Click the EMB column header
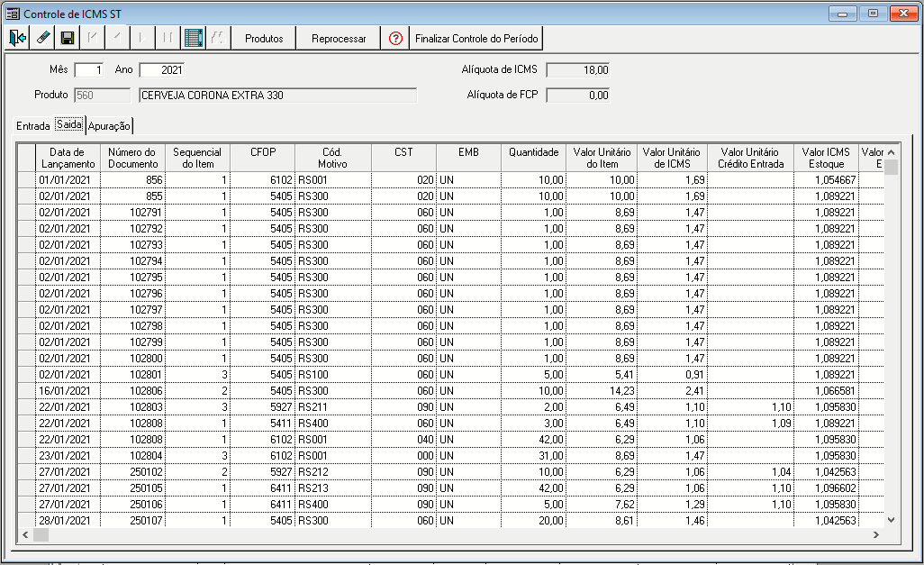Screen dimensions: 924x565 coord(468,158)
